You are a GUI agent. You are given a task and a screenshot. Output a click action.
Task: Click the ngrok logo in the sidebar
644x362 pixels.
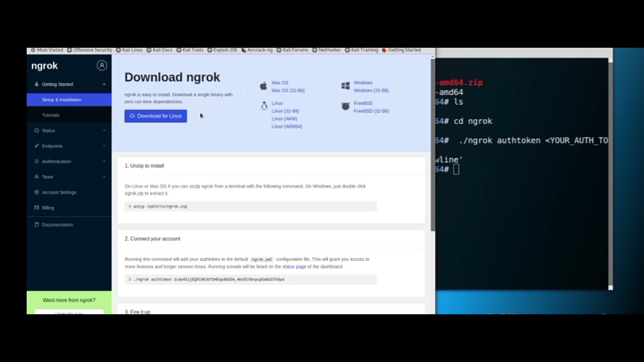(x=44, y=66)
